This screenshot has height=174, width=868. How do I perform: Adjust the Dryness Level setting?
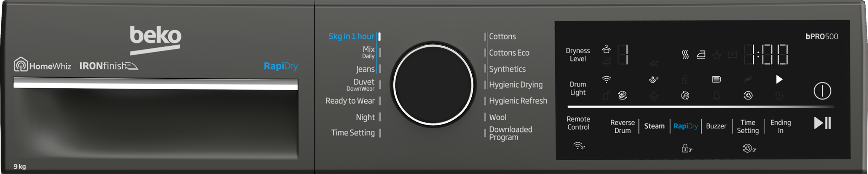(x=577, y=55)
